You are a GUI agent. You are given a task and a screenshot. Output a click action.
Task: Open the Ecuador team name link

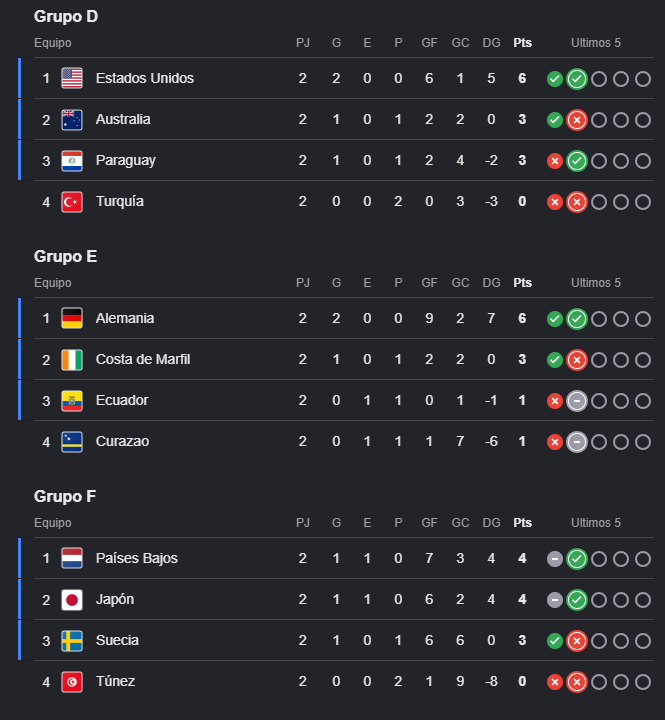(122, 400)
